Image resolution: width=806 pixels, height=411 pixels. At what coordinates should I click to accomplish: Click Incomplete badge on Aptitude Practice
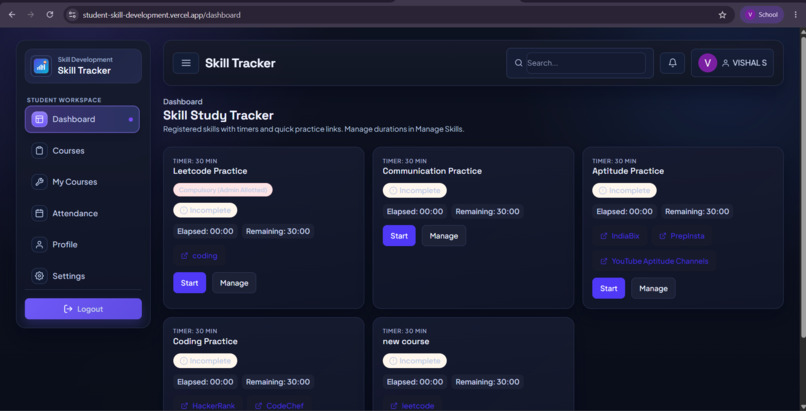pyautogui.click(x=624, y=190)
